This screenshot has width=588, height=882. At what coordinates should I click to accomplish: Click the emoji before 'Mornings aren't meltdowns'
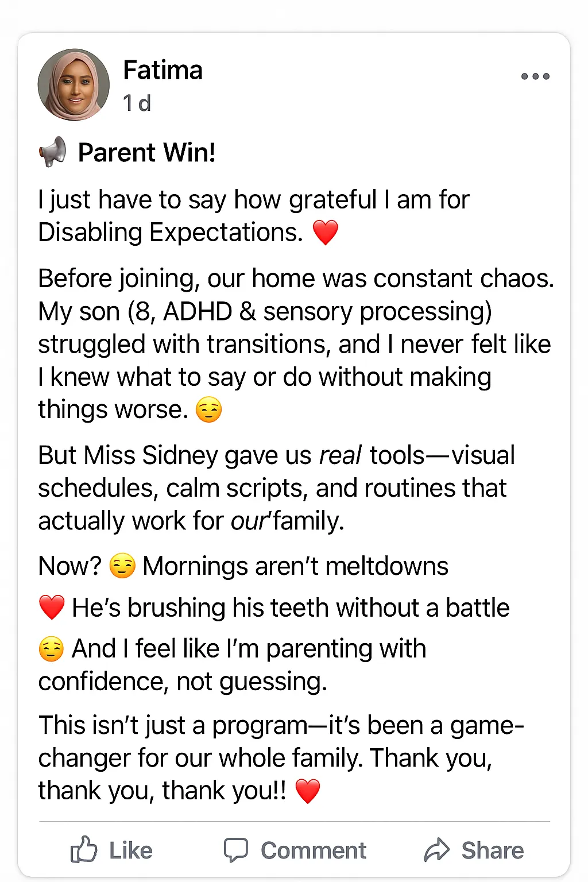click(122, 566)
